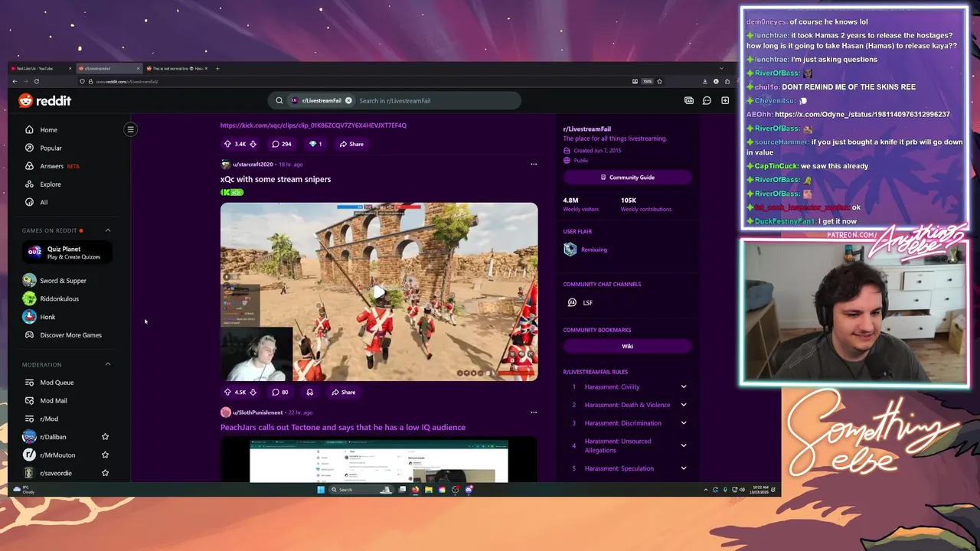This screenshot has width=980, height=551.
Task: Click the Home icon in sidebar
Action: coord(29,129)
